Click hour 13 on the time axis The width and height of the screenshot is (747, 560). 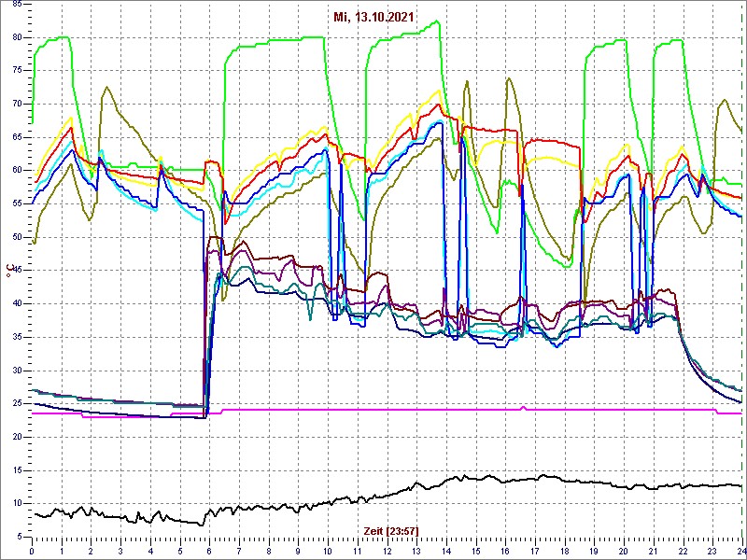point(416,552)
